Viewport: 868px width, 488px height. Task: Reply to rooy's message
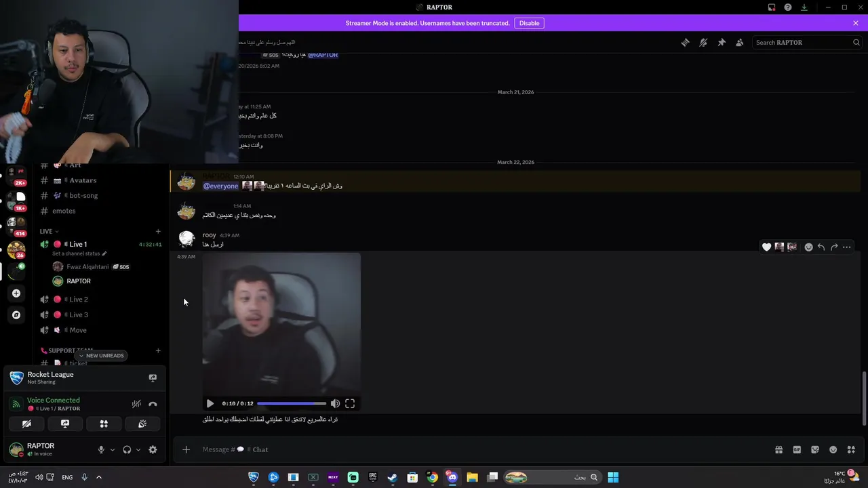[821, 247]
